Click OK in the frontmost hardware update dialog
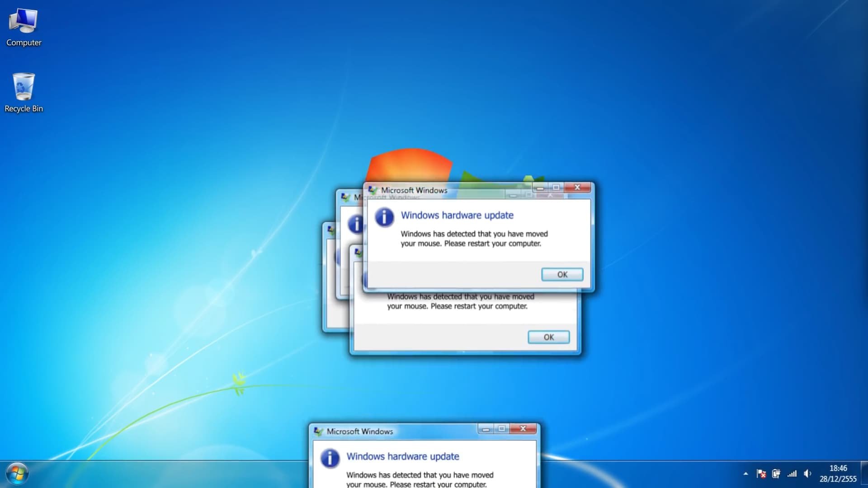This screenshot has width=868, height=488. click(562, 275)
